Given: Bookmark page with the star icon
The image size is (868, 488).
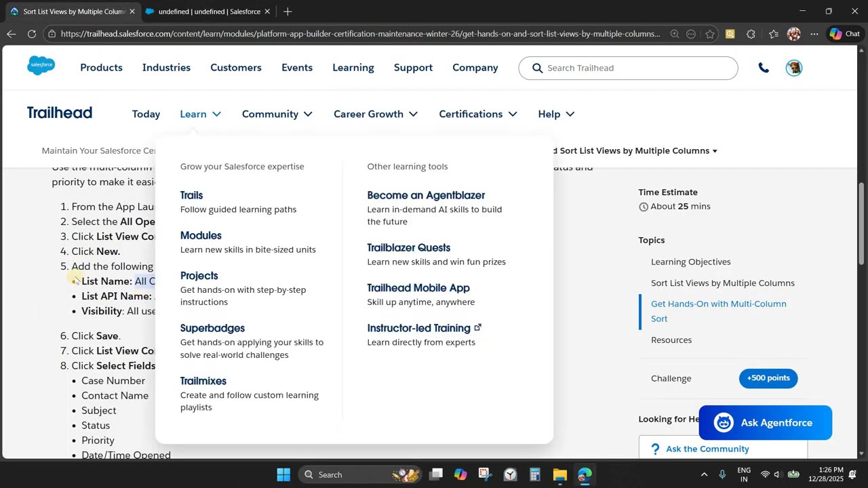Looking at the screenshot, I should coord(710,34).
